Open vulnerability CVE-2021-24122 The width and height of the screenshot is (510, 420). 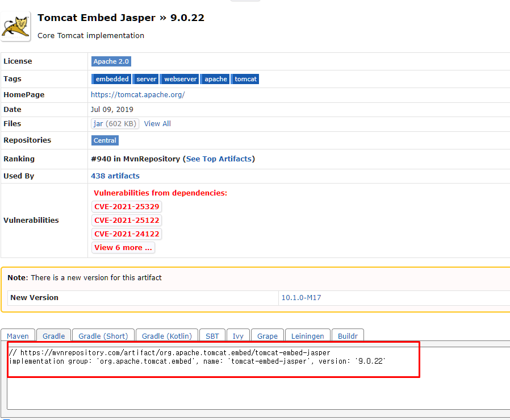[x=127, y=234]
